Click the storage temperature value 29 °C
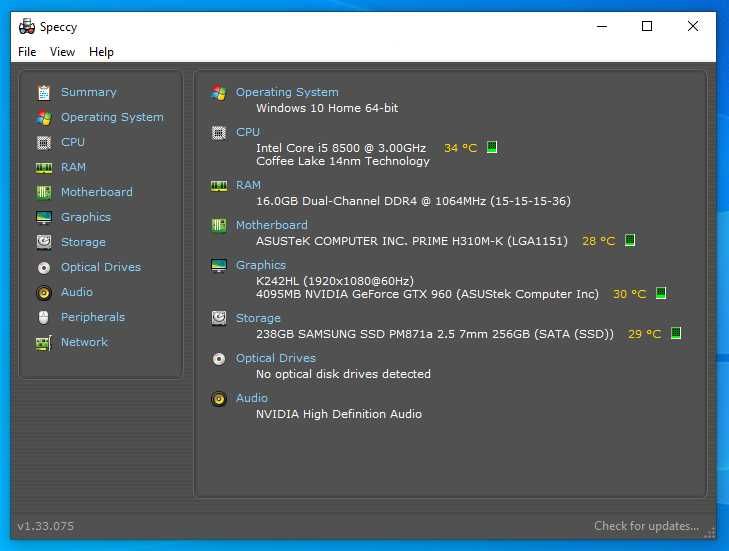This screenshot has height=551, width=729. (x=644, y=334)
